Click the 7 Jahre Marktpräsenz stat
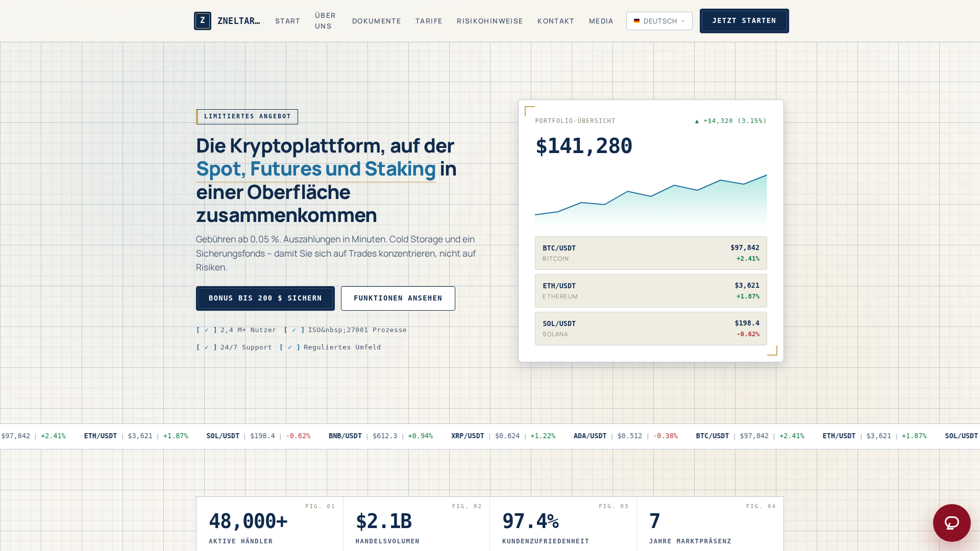The width and height of the screenshot is (980, 551). (x=710, y=524)
